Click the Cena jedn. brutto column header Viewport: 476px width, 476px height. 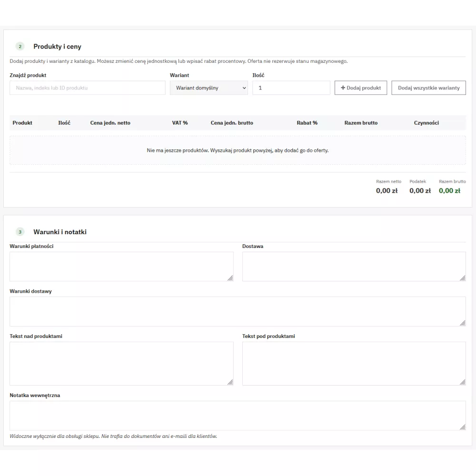(232, 123)
